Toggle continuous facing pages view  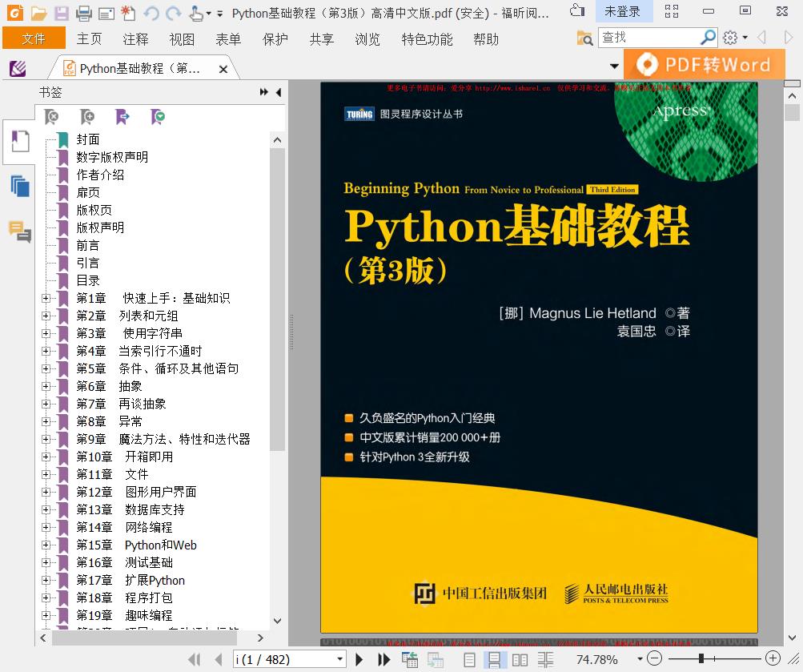click(545, 660)
